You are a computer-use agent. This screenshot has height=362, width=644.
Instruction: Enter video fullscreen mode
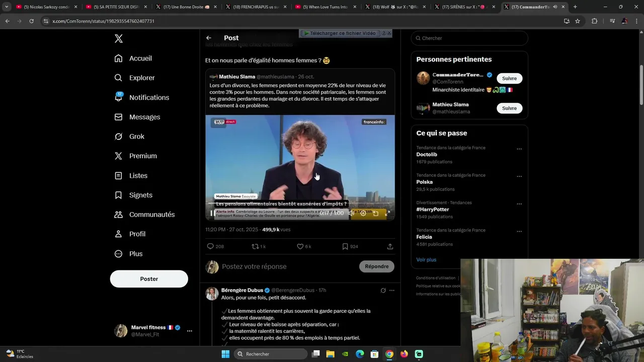point(387,213)
